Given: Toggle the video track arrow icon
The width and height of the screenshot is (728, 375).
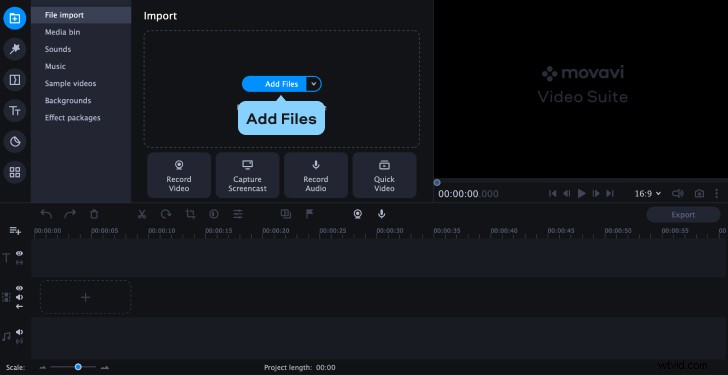Looking at the screenshot, I should tap(20, 306).
